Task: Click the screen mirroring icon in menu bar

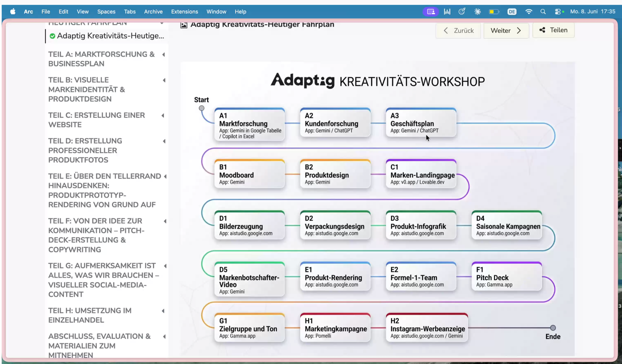Action: pos(431,11)
